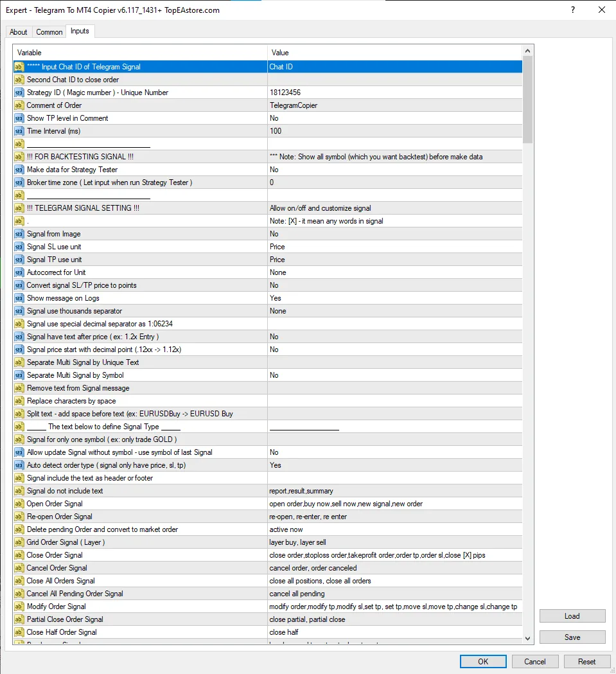Click the string icon beside Input Chat ID

coord(19,67)
